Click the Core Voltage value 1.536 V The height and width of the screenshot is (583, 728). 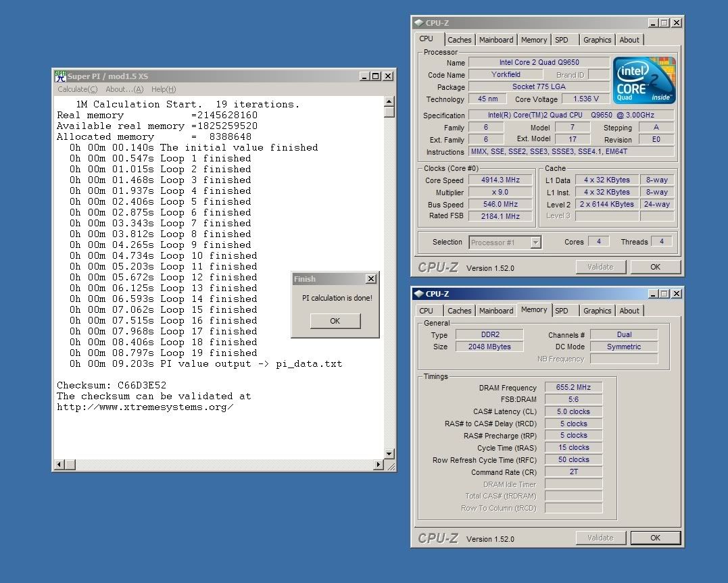[586, 99]
